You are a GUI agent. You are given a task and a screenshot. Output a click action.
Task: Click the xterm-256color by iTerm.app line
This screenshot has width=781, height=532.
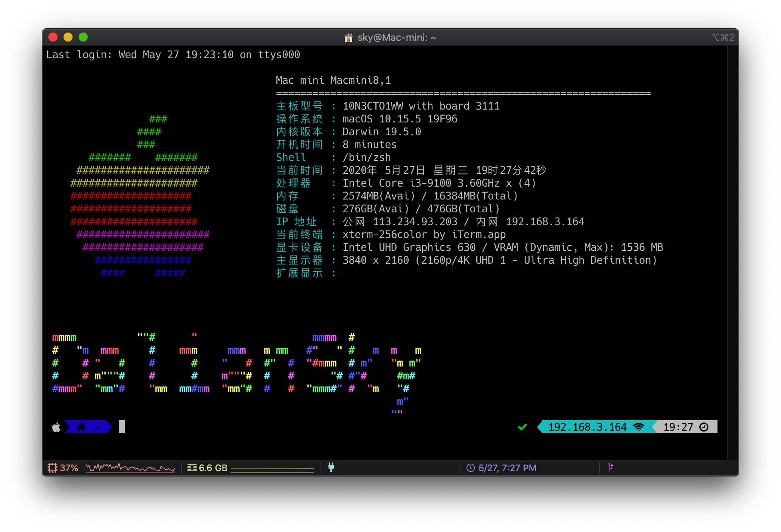(x=424, y=235)
